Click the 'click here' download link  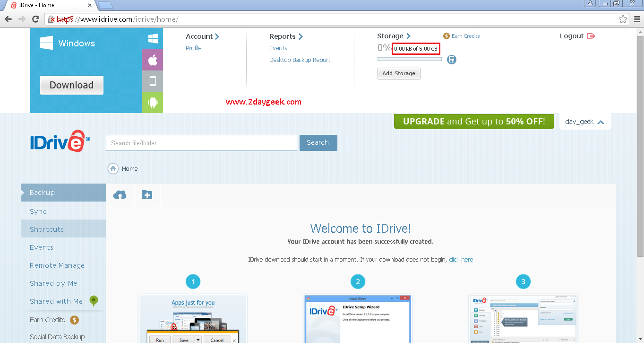(x=461, y=259)
